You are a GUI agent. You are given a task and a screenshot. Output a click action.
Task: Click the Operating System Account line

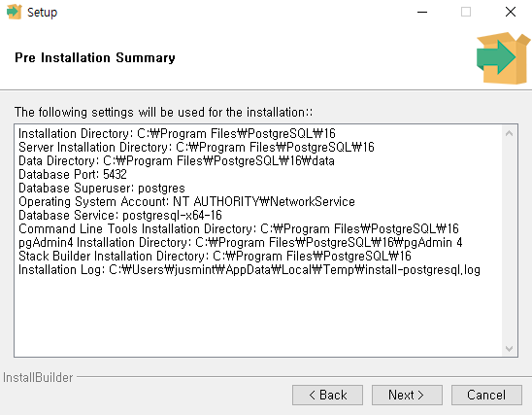point(186,201)
